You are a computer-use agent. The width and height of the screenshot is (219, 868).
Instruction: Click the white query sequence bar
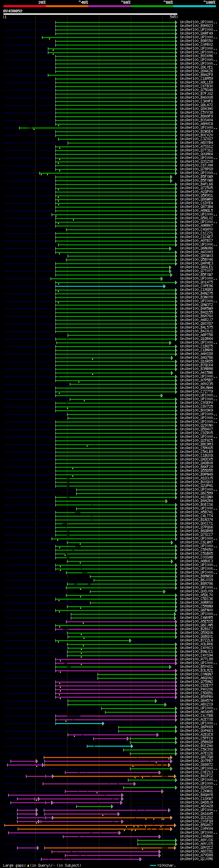(90, 14)
